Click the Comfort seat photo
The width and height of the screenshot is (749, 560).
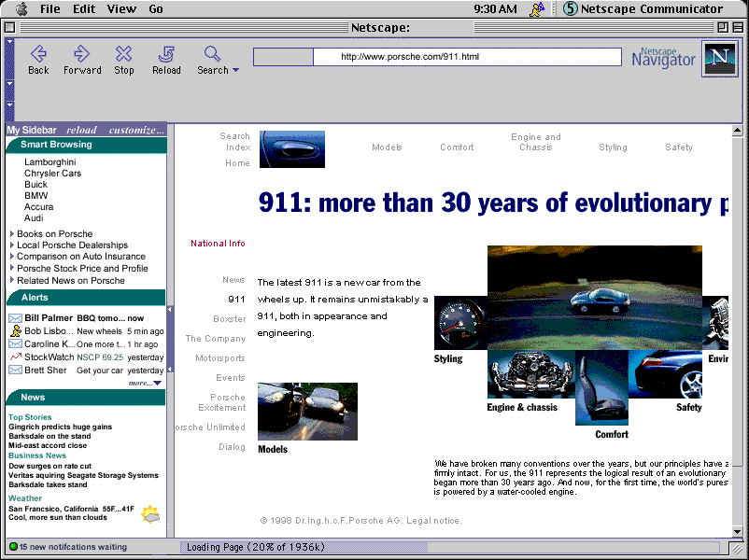(601, 387)
